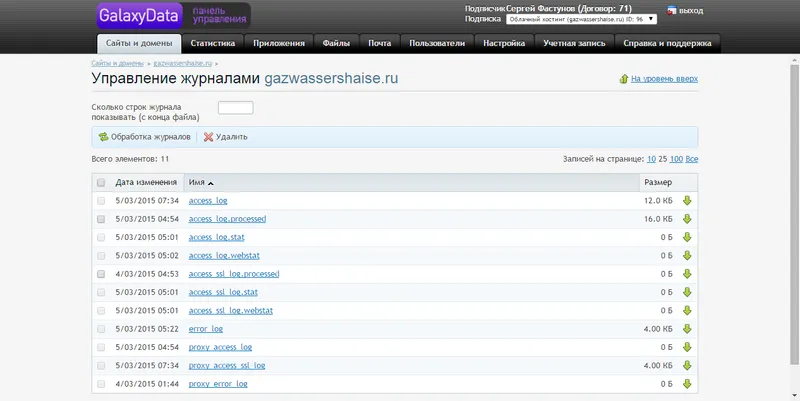Click the выход logout link
This screenshot has height=401, width=800.
point(691,11)
